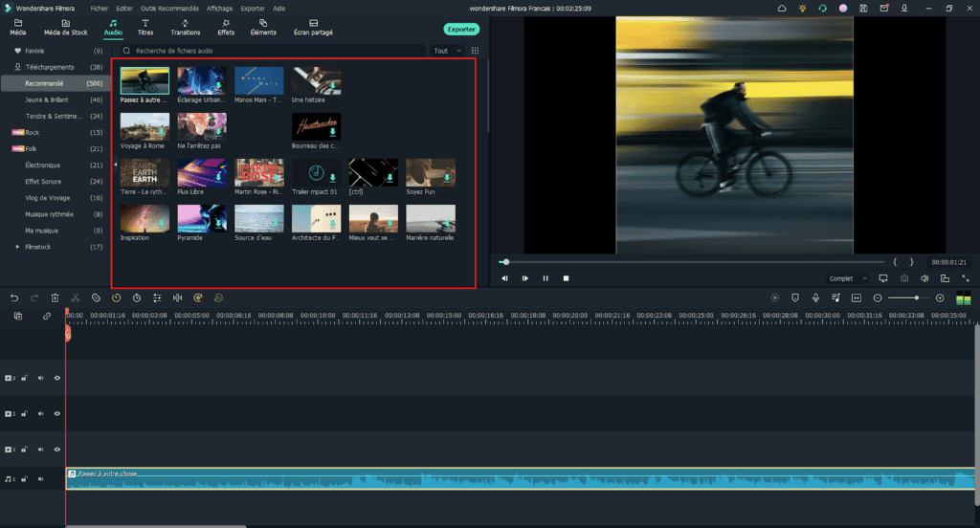The width and height of the screenshot is (980, 528).
Task: Click the green Exporter button
Action: tap(461, 30)
